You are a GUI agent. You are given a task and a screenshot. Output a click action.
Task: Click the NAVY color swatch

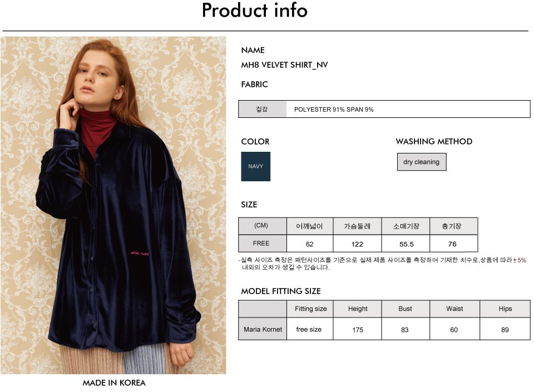pyautogui.click(x=255, y=166)
